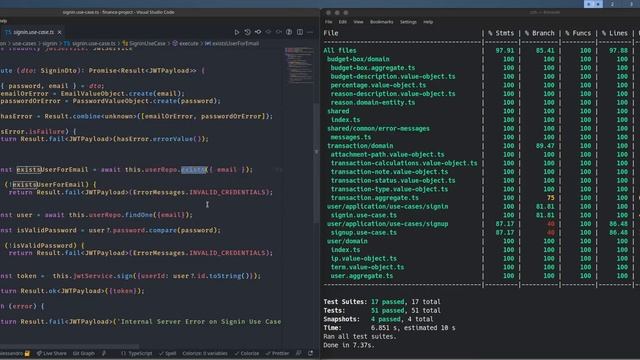Open Git Graph from status bar

(x=84, y=353)
